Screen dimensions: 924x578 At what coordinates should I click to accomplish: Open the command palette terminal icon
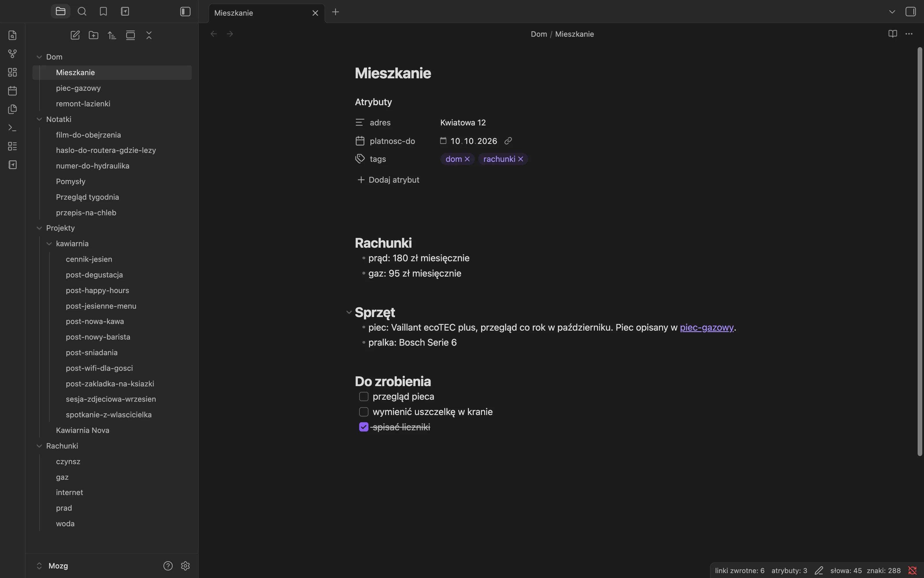coord(13,128)
